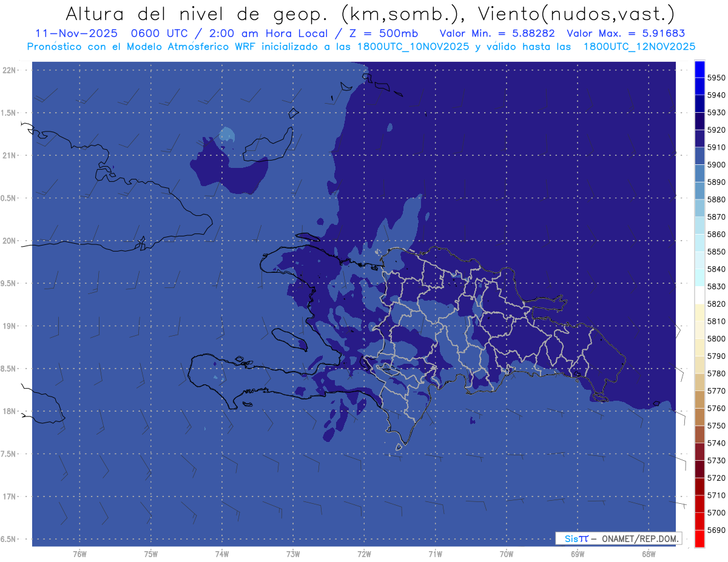728x562 pixels.
Task: Click the legend value '5720'
Action: (x=716, y=478)
